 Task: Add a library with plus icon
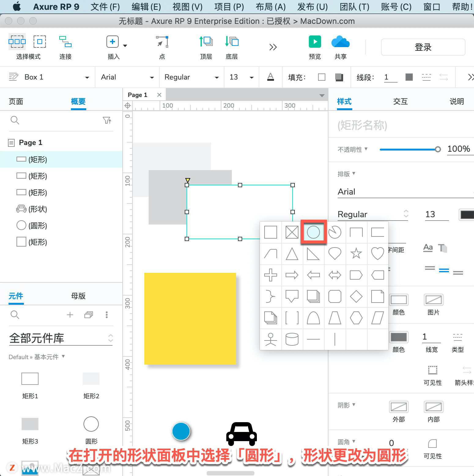tap(70, 315)
